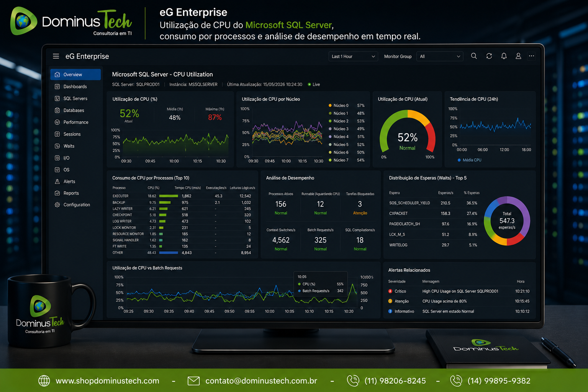
Task: Go to SQL Servers section
Action: pos(75,98)
